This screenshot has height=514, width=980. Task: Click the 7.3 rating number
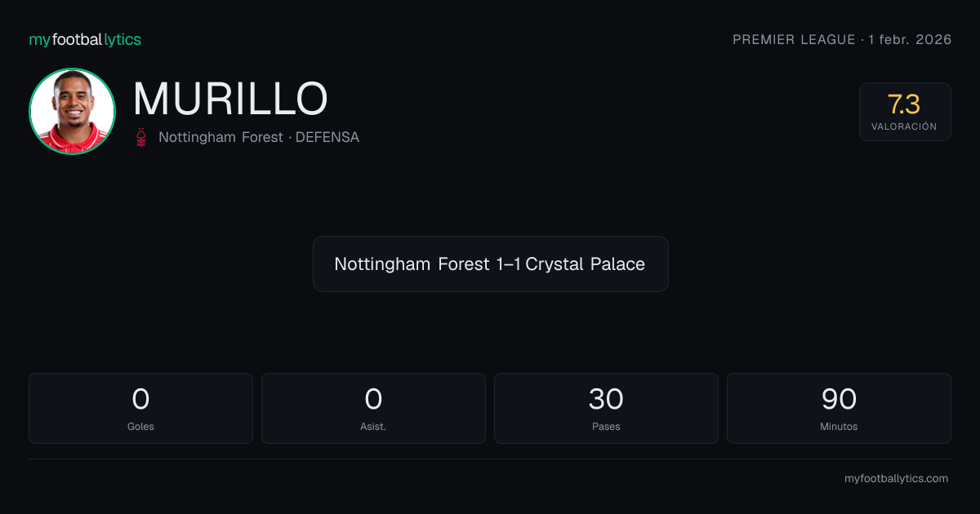tap(904, 104)
